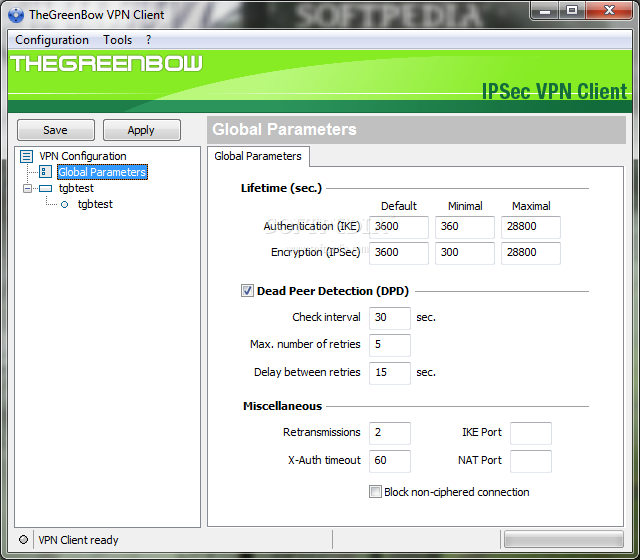Screen dimensions: 640x560
Task: Maximize the VPN Client window
Action: 571,11
